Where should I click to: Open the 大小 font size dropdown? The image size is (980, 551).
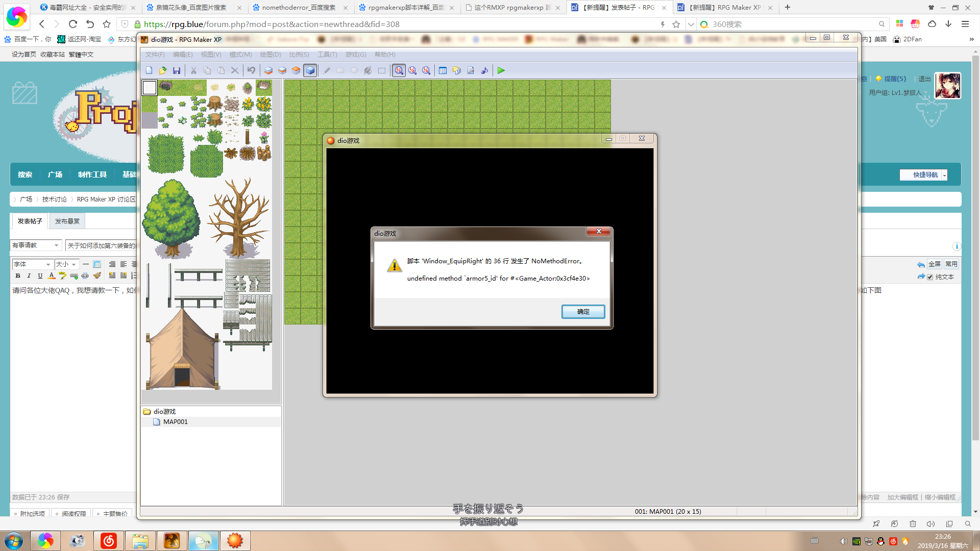click(x=66, y=264)
